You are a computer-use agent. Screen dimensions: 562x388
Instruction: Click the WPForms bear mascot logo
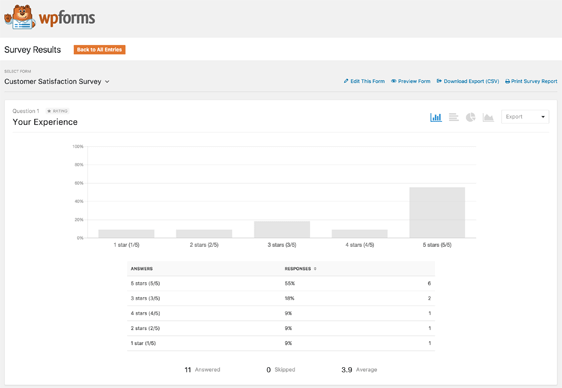point(20,17)
